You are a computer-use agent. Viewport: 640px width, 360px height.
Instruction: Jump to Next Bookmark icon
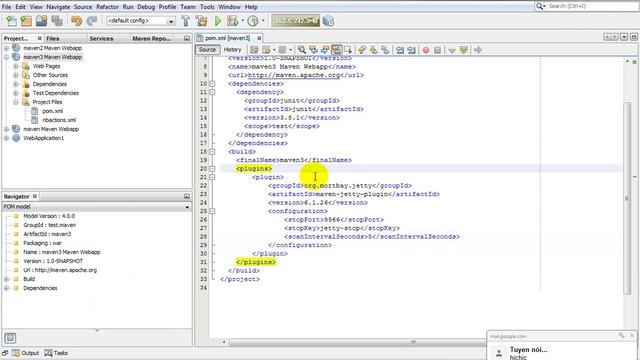373,50
